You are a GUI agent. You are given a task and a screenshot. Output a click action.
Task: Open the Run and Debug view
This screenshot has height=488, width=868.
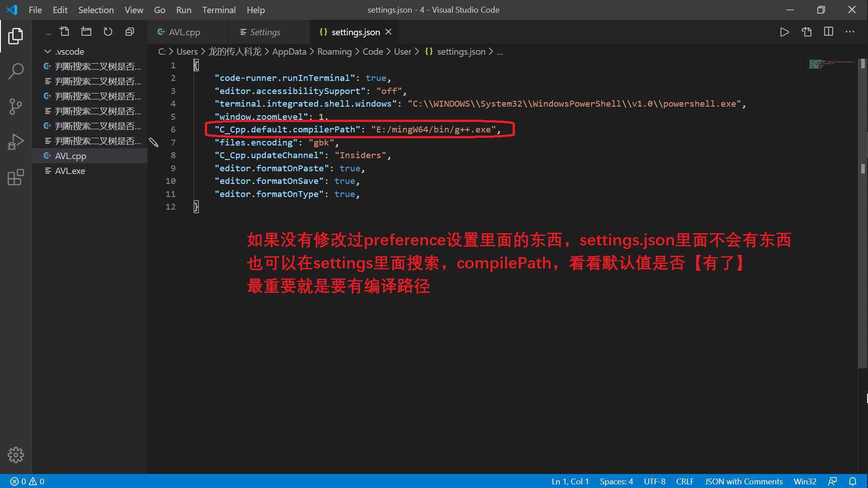click(15, 142)
